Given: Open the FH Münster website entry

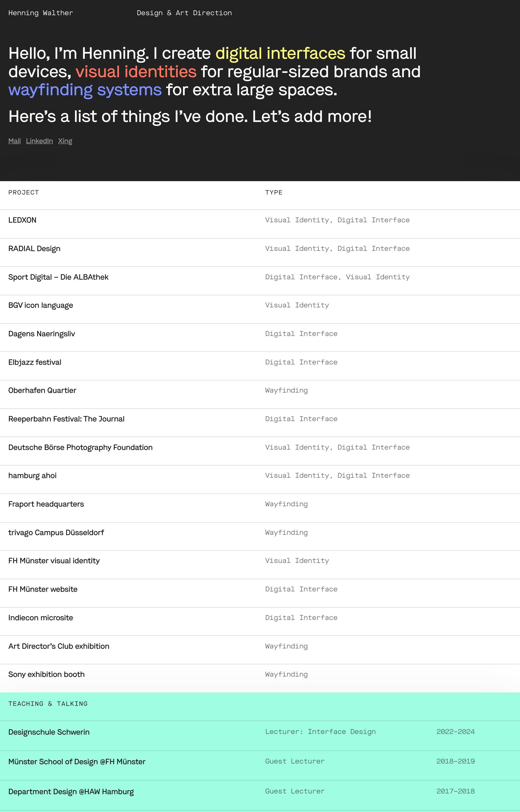Looking at the screenshot, I should 43,589.
